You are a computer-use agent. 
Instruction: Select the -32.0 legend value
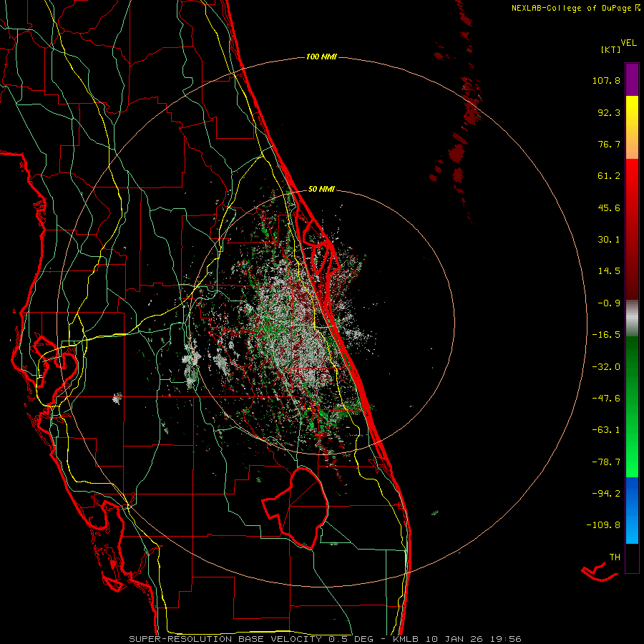coord(606,367)
